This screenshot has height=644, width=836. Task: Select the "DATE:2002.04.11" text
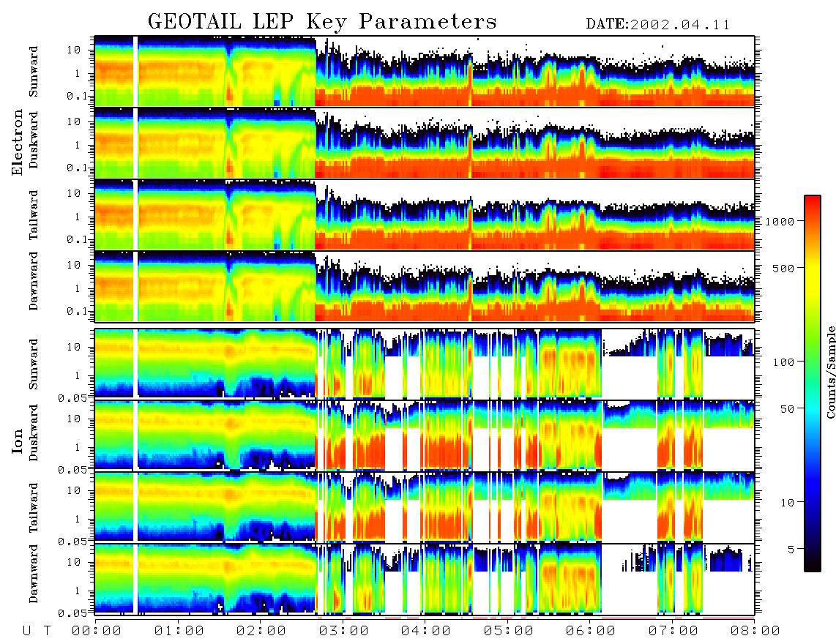click(658, 25)
